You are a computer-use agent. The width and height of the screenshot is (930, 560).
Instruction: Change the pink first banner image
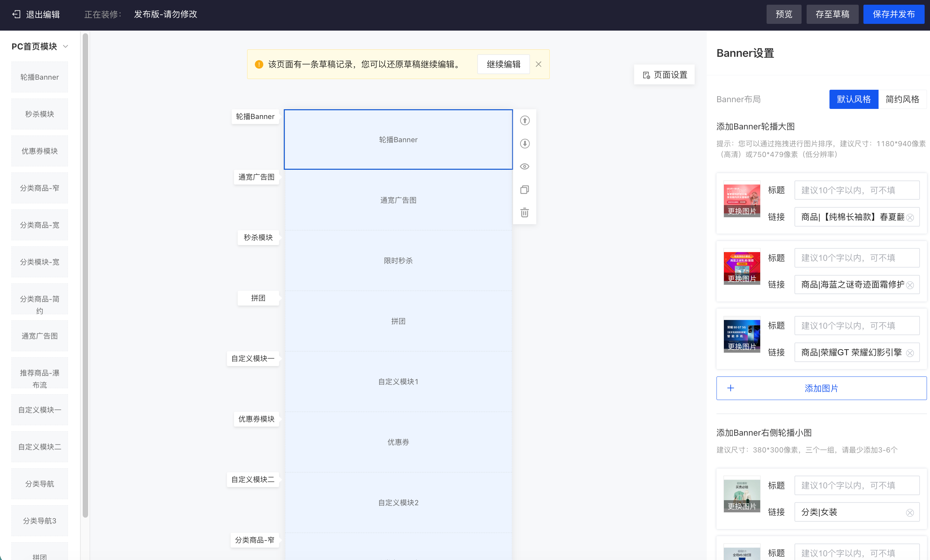click(x=742, y=211)
